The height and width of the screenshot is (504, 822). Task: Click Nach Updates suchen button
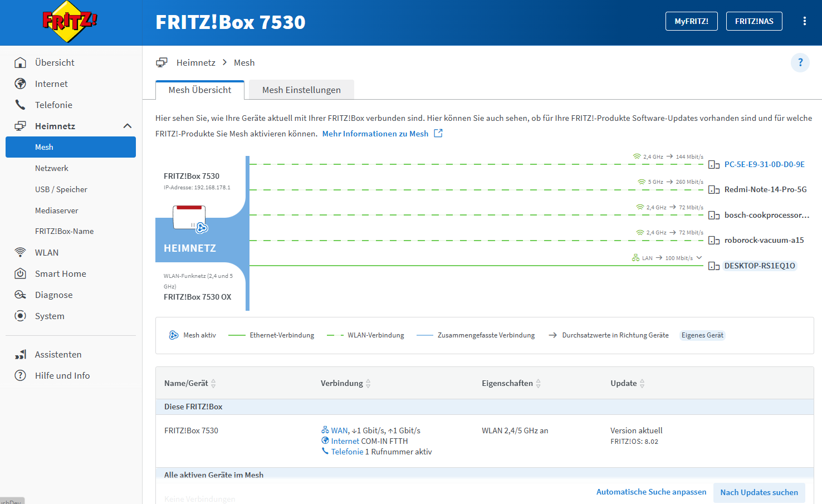click(x=759, y=492)
